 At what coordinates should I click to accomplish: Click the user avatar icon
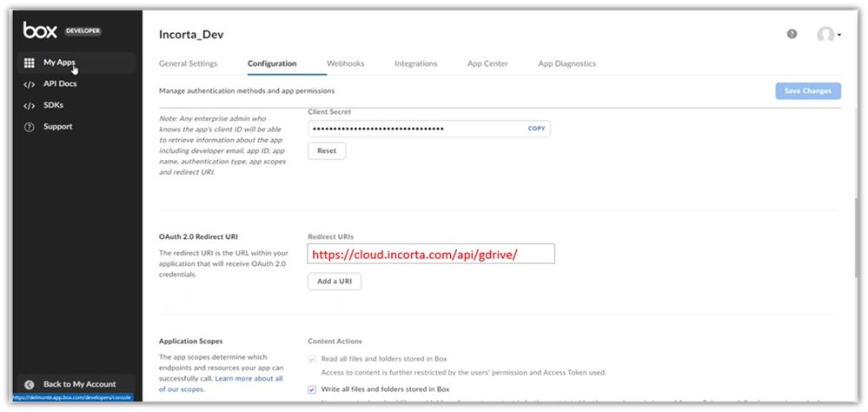tap(825, 35)
